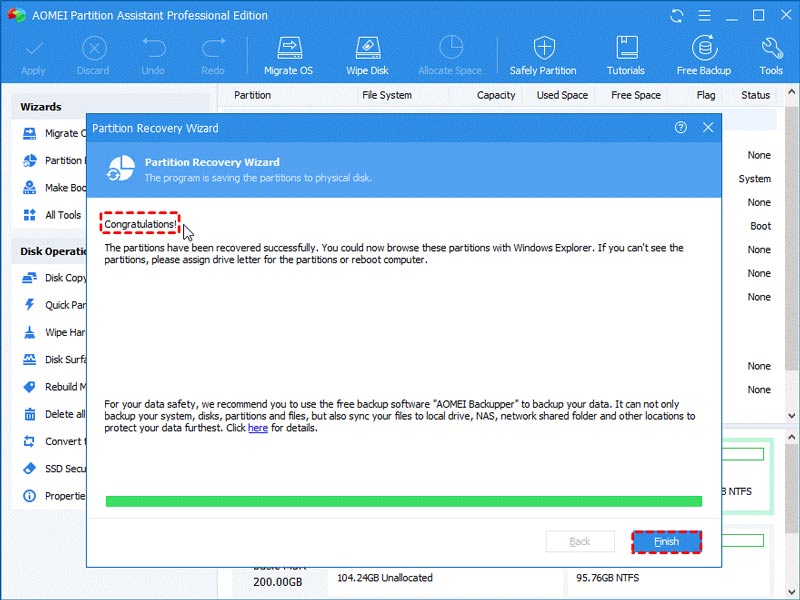800x600 pixels.
Task: Click the Finish button
Action: (666, 542)
